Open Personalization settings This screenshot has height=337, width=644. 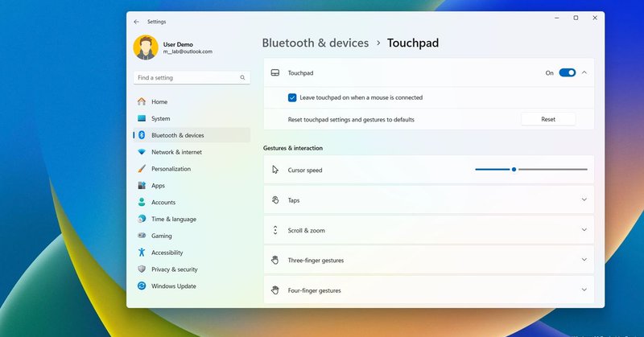point(192,169)
